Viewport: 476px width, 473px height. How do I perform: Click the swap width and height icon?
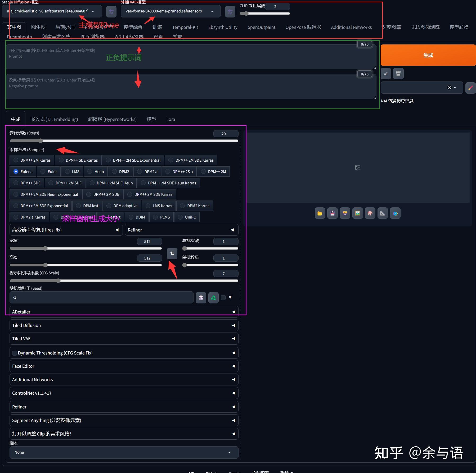(x=172, y=253)
